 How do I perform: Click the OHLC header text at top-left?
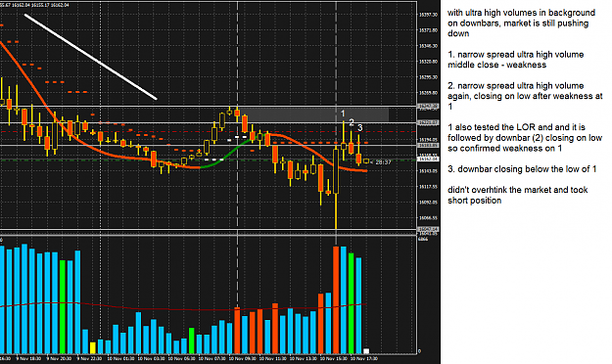pos(34,5)
